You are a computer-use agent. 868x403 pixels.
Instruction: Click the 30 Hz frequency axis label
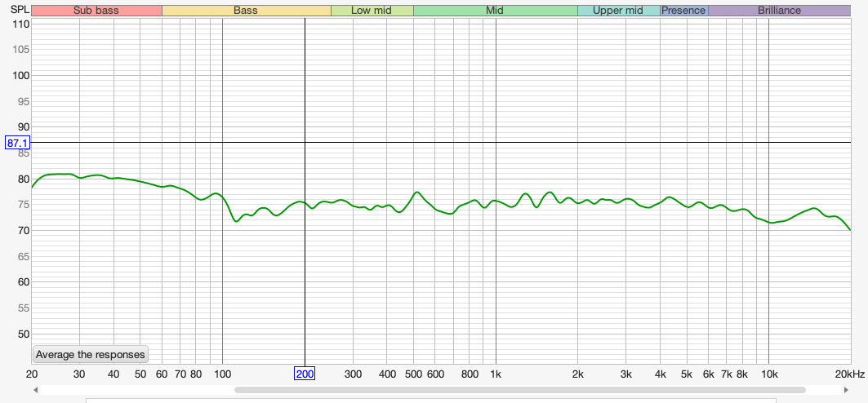80,374
